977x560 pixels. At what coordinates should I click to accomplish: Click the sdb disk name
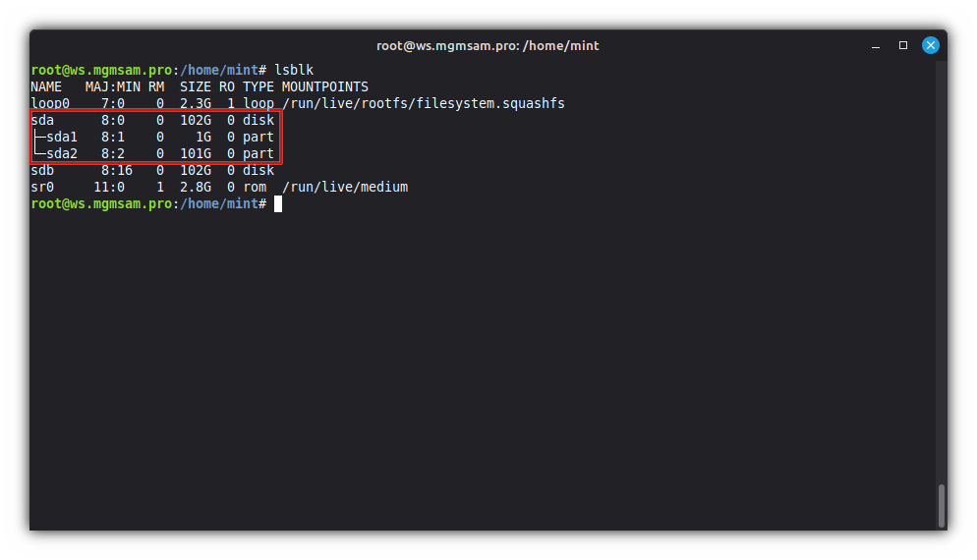tap(42, 170)
